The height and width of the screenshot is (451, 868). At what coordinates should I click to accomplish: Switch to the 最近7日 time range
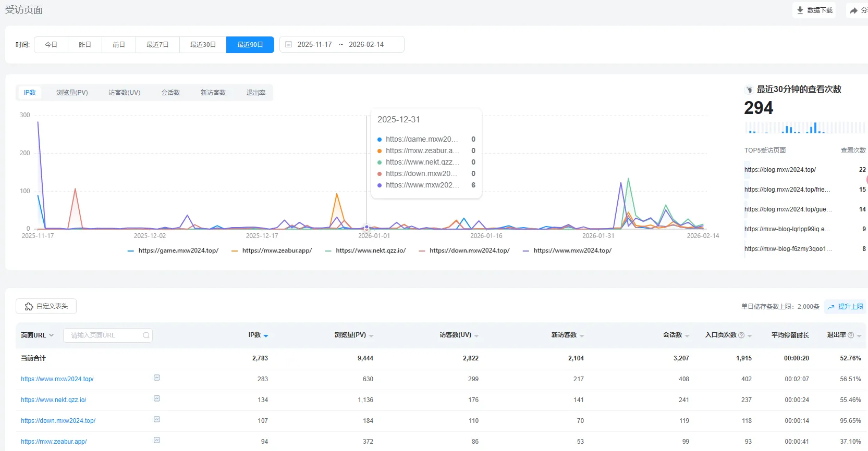[x=157, y=45]
